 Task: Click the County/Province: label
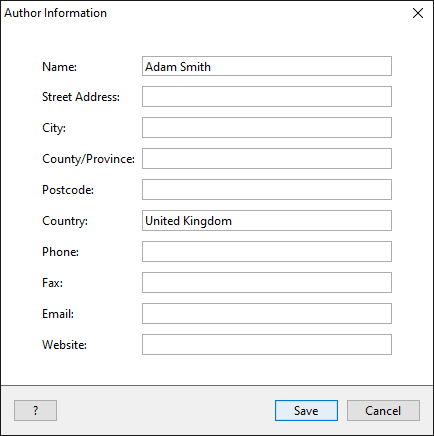tap(88, 159)
